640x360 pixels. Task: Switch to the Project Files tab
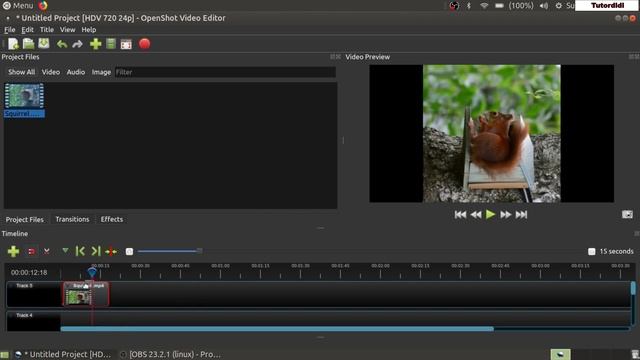(x=24, y=220)
